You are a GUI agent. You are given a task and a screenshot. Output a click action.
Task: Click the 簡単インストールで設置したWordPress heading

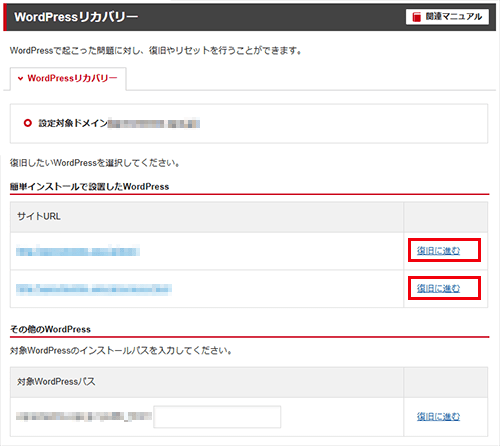(90, 187)
